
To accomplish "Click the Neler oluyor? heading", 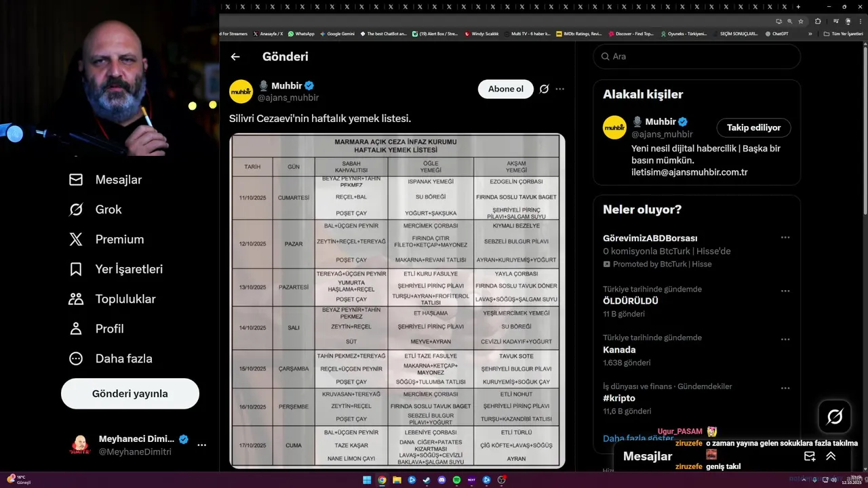I will (642, 209).
